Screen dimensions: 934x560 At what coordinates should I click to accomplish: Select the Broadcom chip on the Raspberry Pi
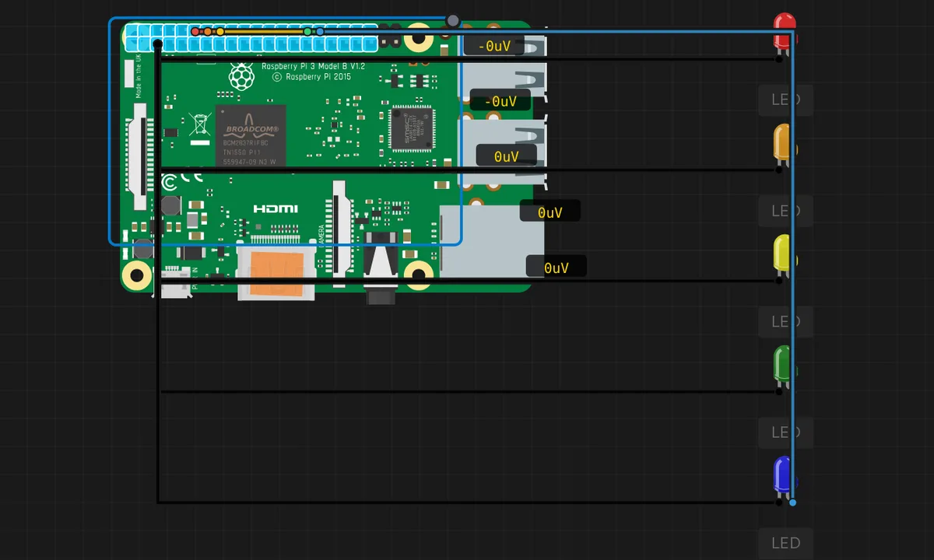251,135
